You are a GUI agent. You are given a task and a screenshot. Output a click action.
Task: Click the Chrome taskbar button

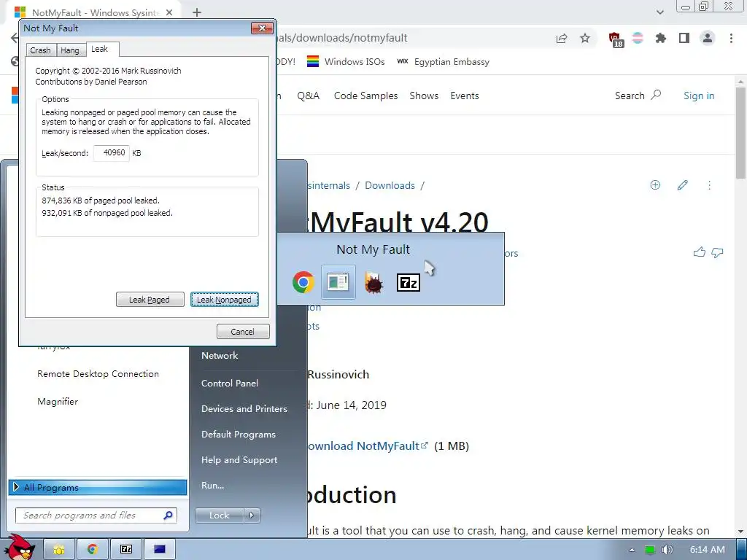[x=93, y=550]
